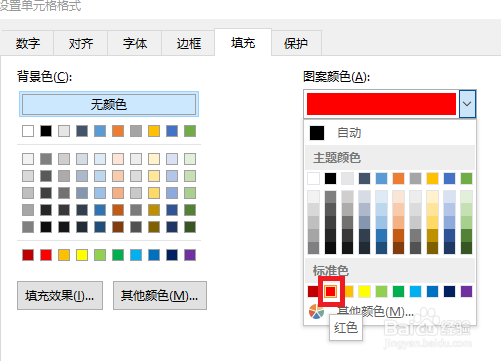Pick red under 标准色 in dropdown
This screenshot has width=501, height=361.
tap(330, 291)
